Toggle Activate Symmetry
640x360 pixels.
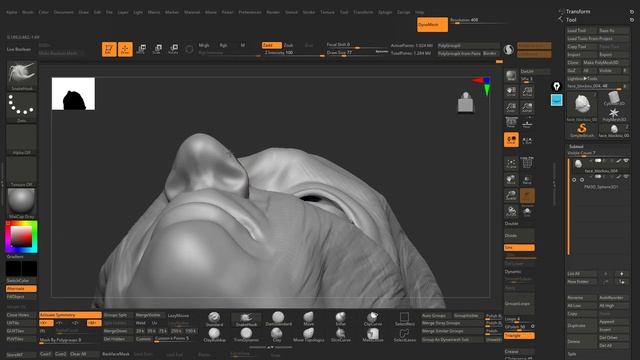[x=70, y=315]
